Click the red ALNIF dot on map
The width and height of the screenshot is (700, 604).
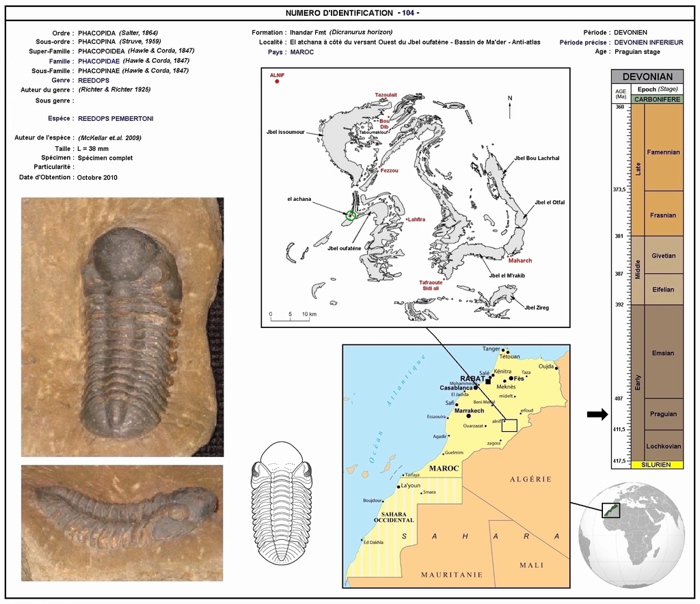[277, 81]
